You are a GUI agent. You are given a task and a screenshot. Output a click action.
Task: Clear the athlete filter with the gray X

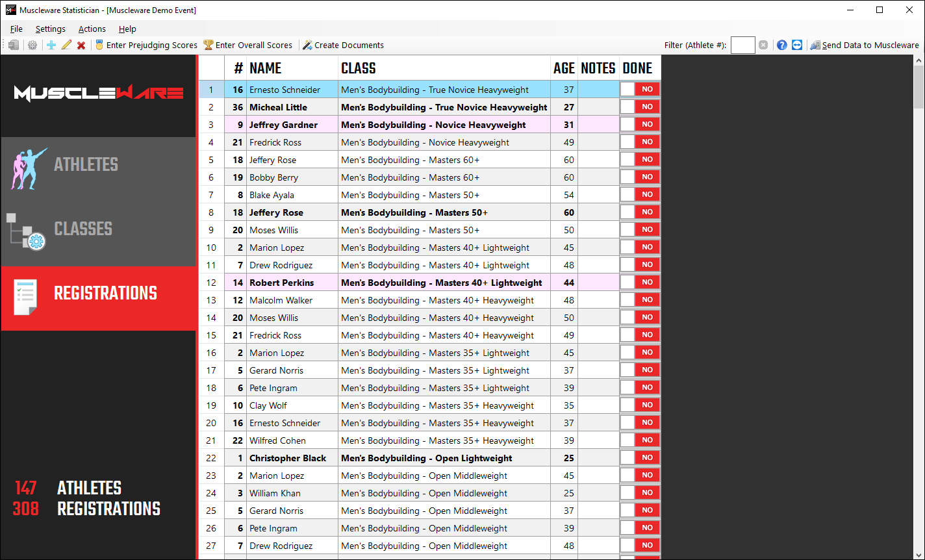tap(763, 45)
